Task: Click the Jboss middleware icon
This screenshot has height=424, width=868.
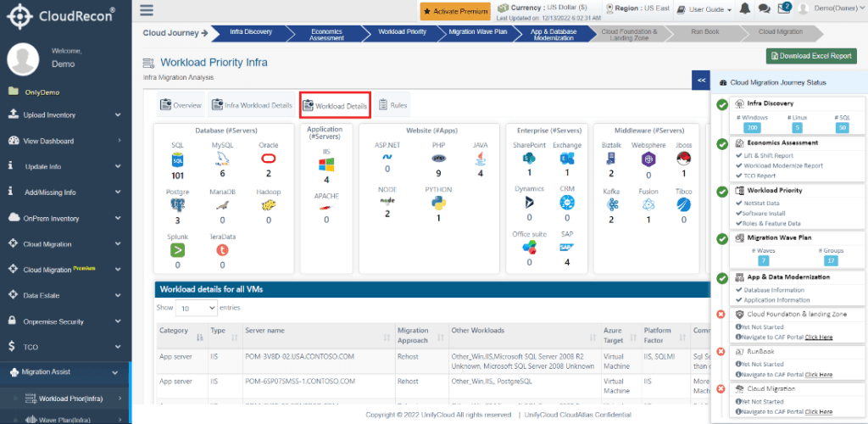Action: click(x=684, y=159)
